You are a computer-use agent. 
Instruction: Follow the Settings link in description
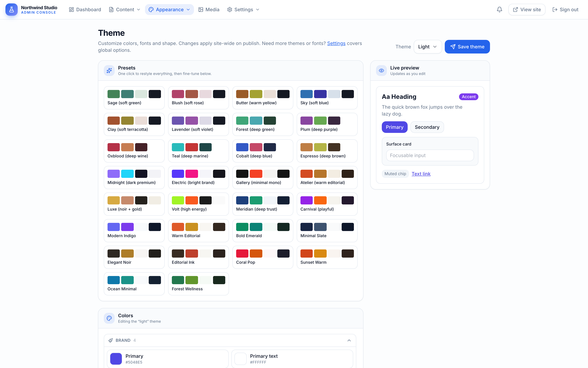click(x=336, y=43)
